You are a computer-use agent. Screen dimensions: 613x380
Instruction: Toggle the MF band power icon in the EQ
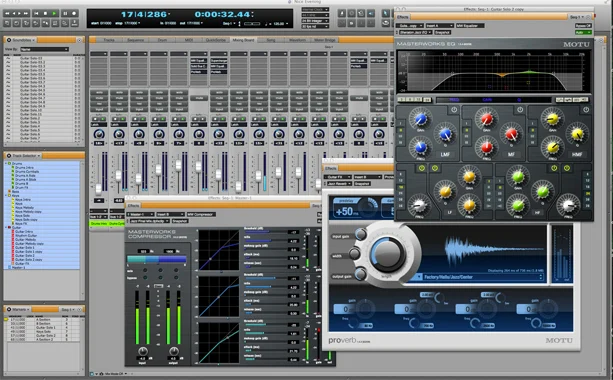[x=520, y=110]
